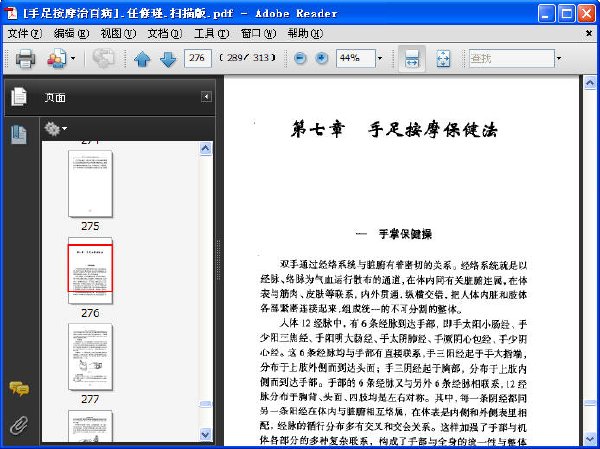Collapse the Pages navigation panel

tap(206, 97)
